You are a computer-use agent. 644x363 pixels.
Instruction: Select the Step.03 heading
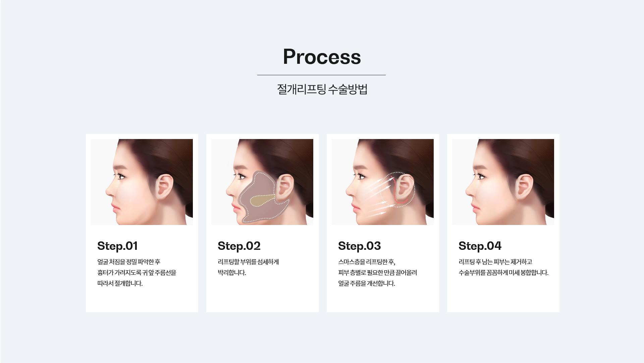[x=360, y=246]
